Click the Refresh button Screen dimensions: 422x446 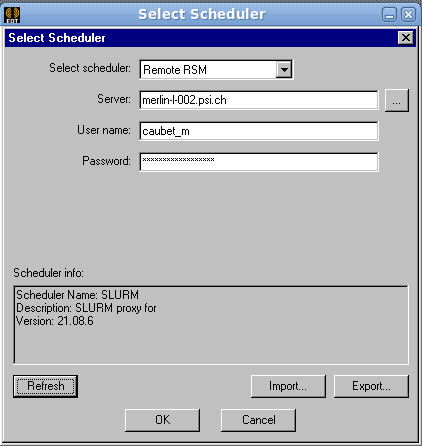coord(45,386)
